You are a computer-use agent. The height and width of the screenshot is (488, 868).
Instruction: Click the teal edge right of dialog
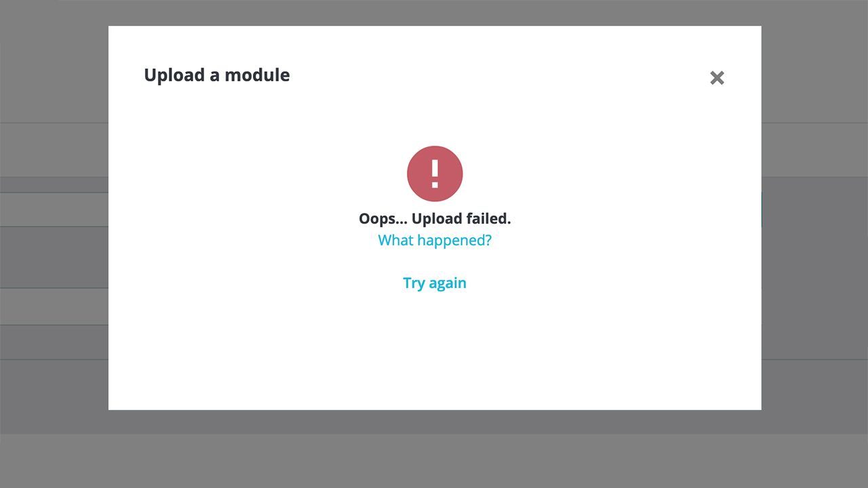762,209
